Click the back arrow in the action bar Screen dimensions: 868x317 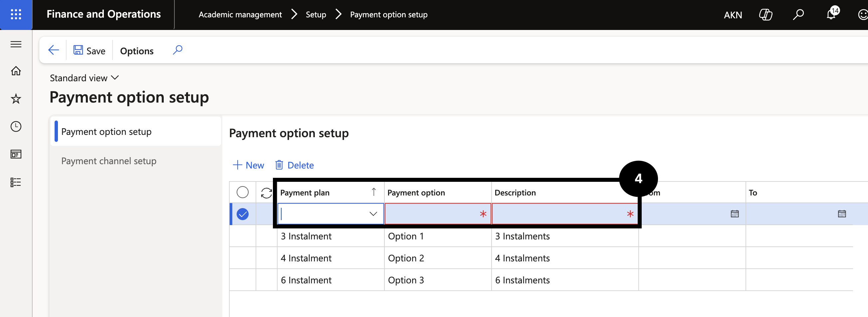coord(54,50)
